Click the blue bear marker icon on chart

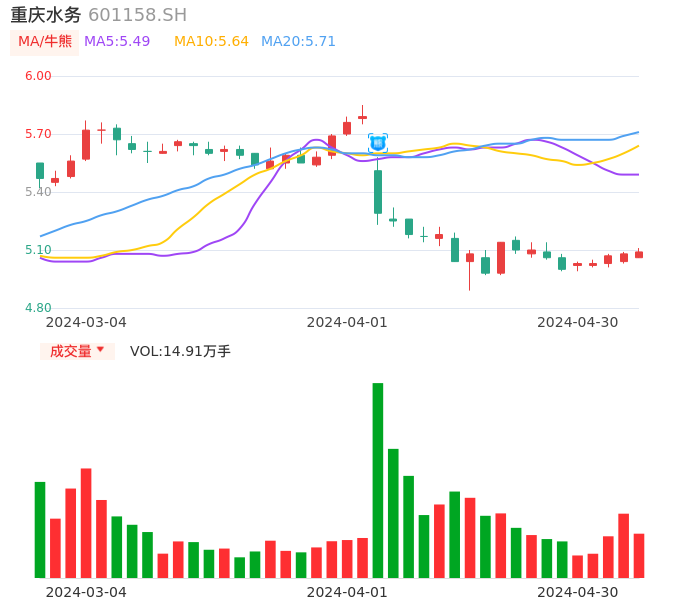point(378,143)
